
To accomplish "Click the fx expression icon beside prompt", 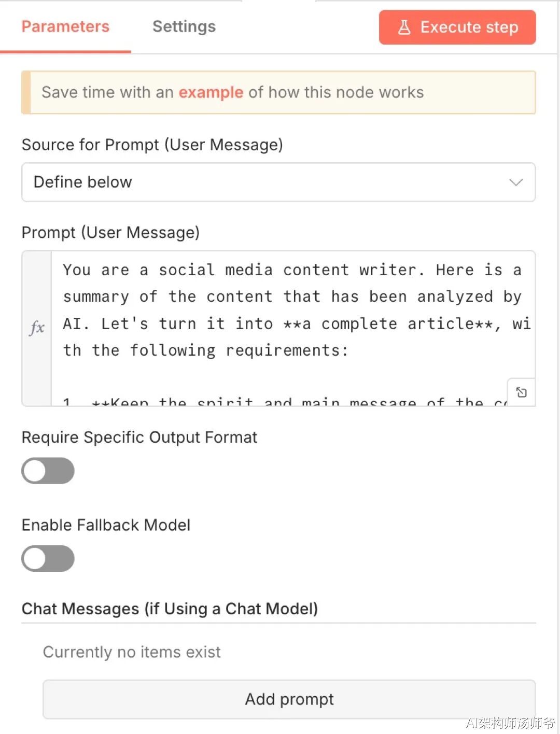I will click(x=37, y=328).
